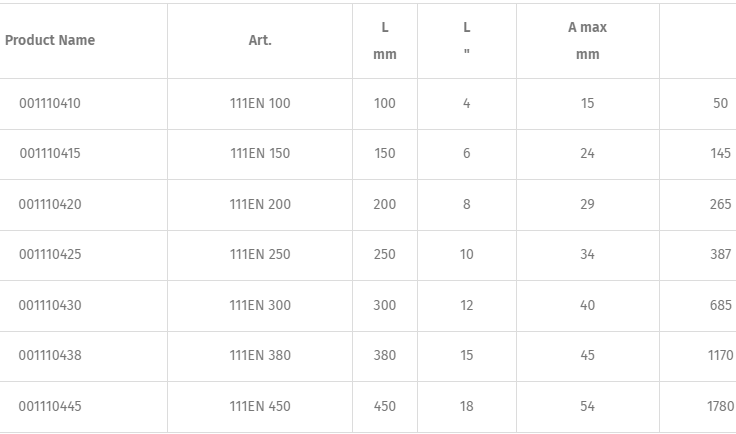The image size is (736, 434).
Task: Select article cell 111EN 250
Action: click(x=260, y=255)
